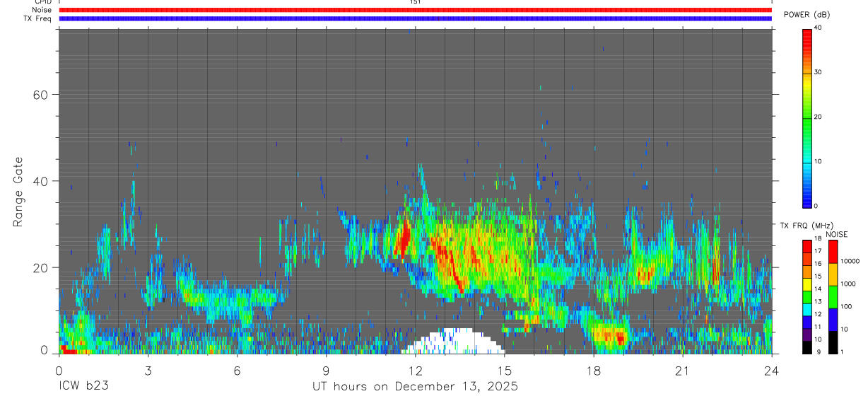Click the 20 tick on POWER colorbar
This screenshot has width=868, height=401.
pyautogui.click(x=819, y=117)
